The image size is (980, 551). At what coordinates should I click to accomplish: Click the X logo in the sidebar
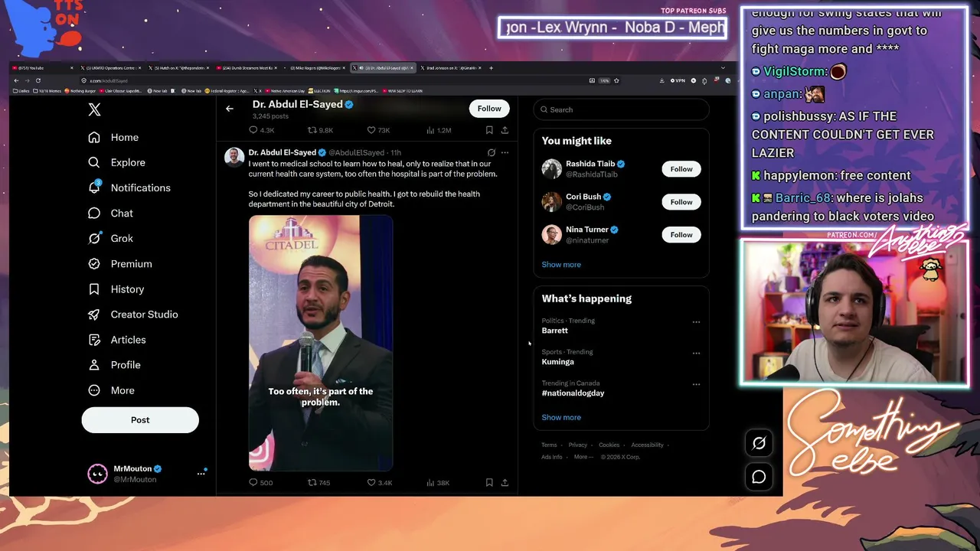click(x=94, y=109)
